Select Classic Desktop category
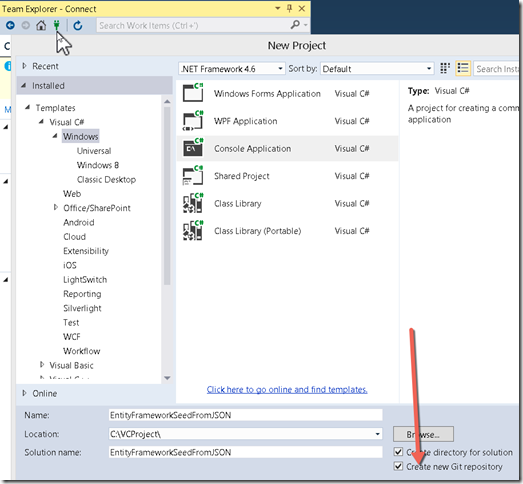 tap(106, 179)
